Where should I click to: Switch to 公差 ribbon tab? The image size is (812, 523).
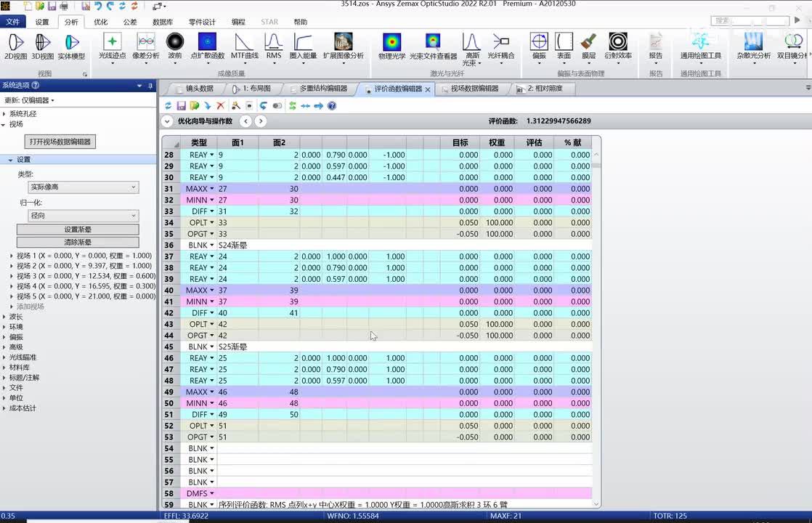click(130, 22)
